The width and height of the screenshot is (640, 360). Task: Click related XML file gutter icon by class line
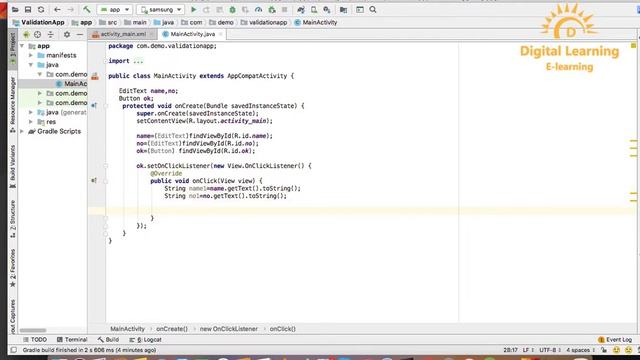point(95,76)
